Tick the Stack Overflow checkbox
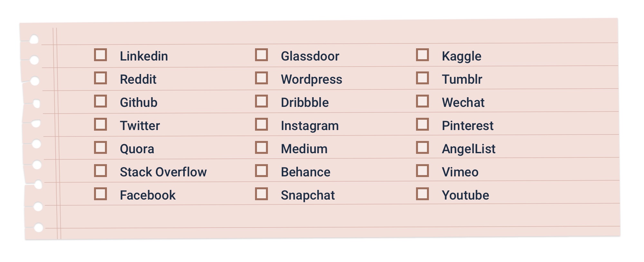Screen dimensions: 644x262 point(100,171)
